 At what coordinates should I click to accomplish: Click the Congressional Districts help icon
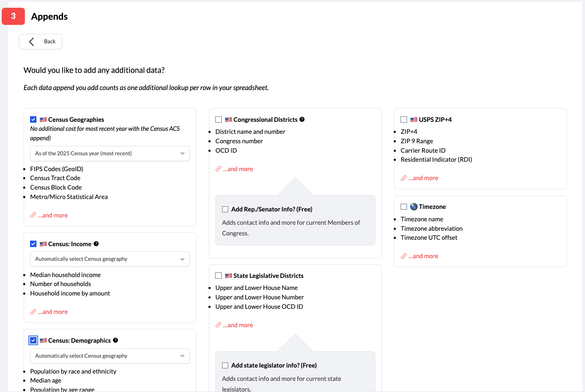pyautogui.click(x=302, y=119)
